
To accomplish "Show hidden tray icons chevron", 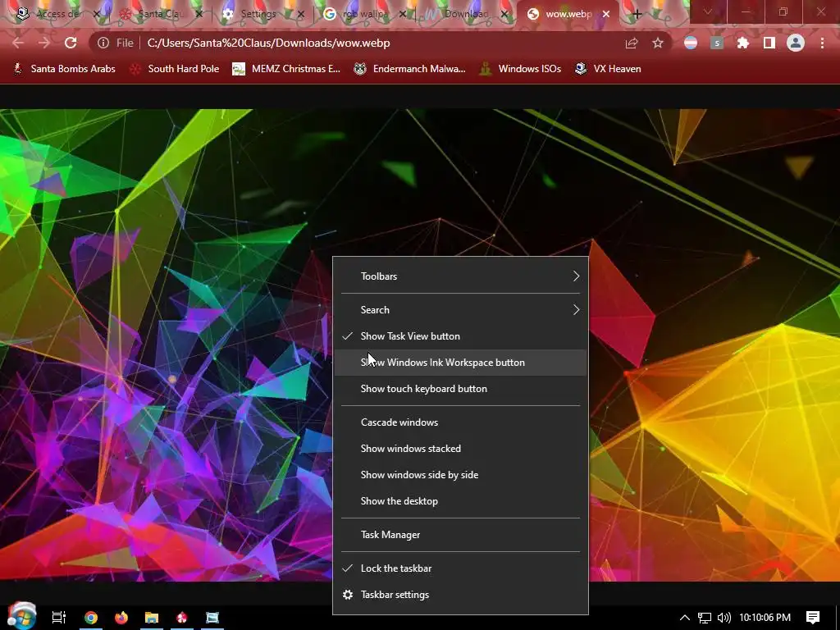I will (x=685, y=618).
